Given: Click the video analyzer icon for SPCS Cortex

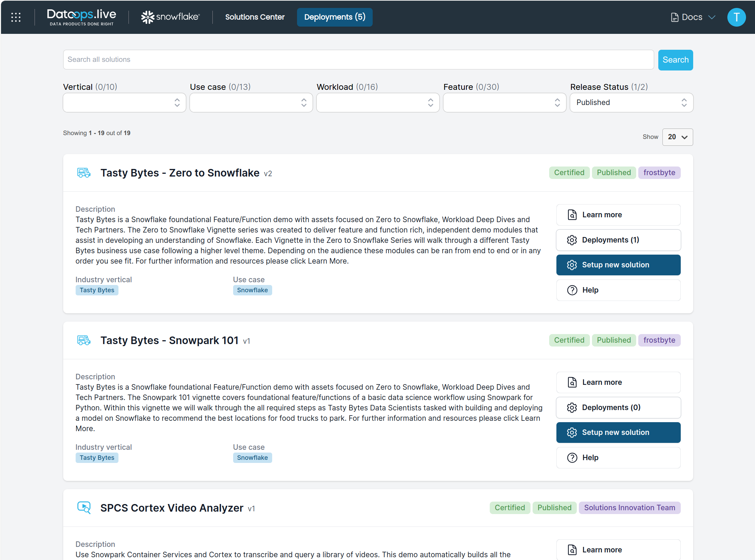Looking at the screenshot, I should point(84,507).
